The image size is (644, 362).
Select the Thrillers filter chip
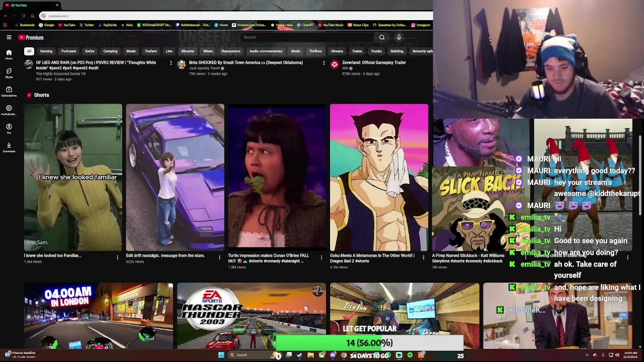(x=315, y=51)
